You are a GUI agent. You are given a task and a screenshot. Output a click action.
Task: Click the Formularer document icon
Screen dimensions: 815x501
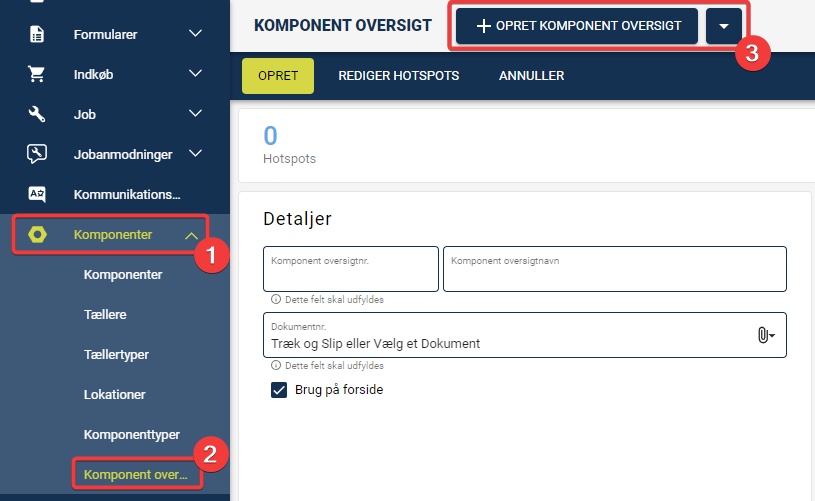37,34
